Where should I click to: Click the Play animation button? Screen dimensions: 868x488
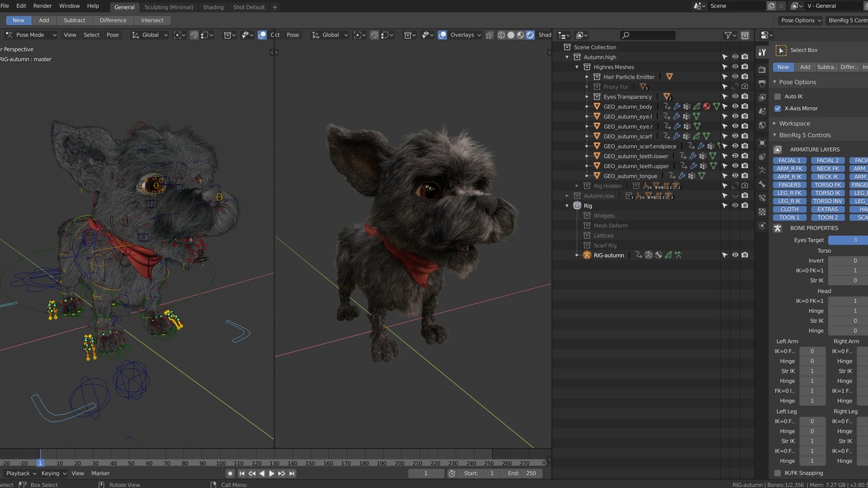pyautogui.click(x=271, y=473)
